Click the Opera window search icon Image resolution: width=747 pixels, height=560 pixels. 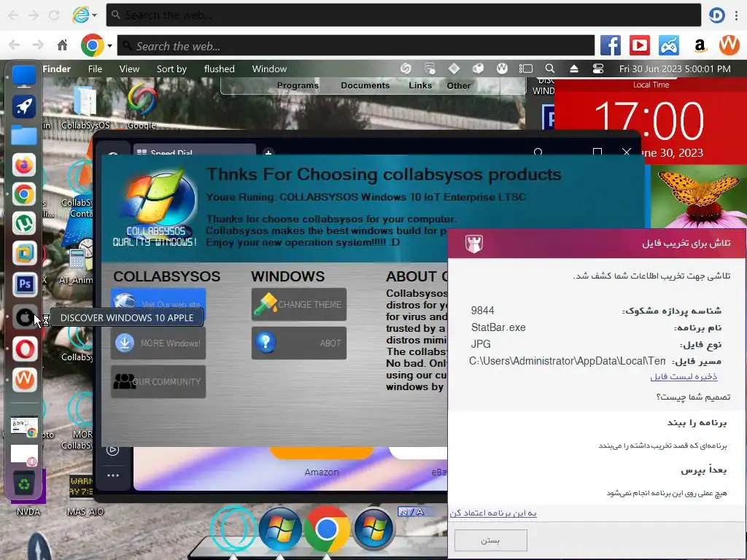coord(538,152)
